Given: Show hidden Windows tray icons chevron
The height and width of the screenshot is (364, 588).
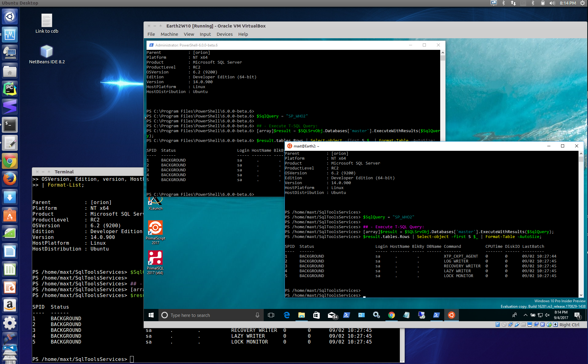Looking at the screenshot, I should click(526, 315).
